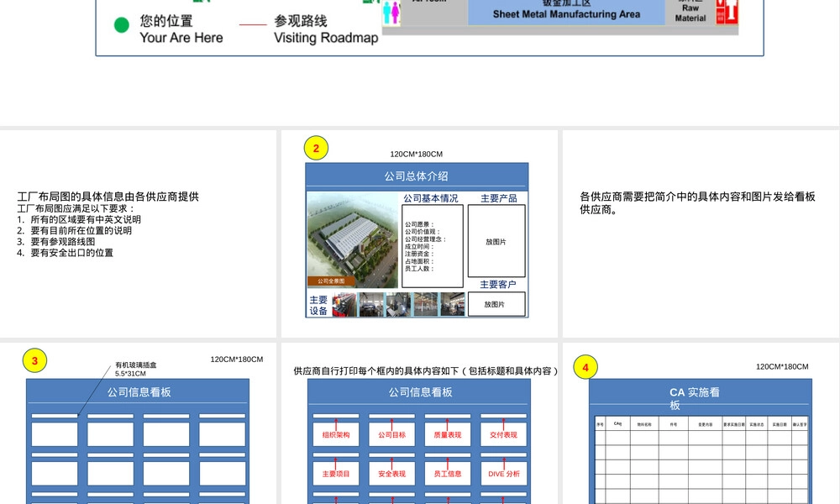Image resolution: width=840 pixels, height=504 pixels.
Task: Open first equipment photo beside 主要设备
Action: [x=344, y=305]
